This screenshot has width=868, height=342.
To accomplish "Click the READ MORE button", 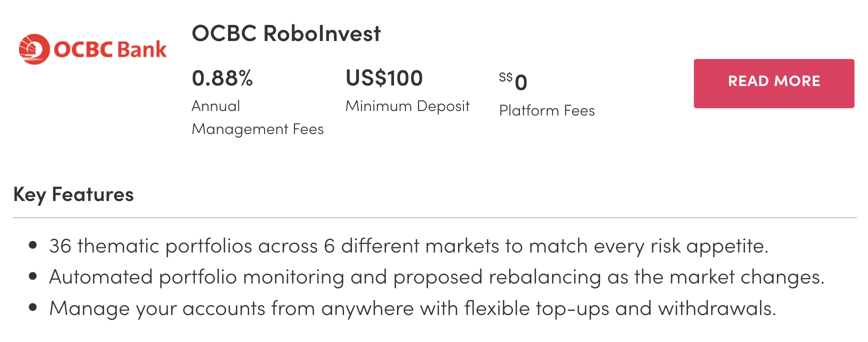I will (x=773, y=83).
